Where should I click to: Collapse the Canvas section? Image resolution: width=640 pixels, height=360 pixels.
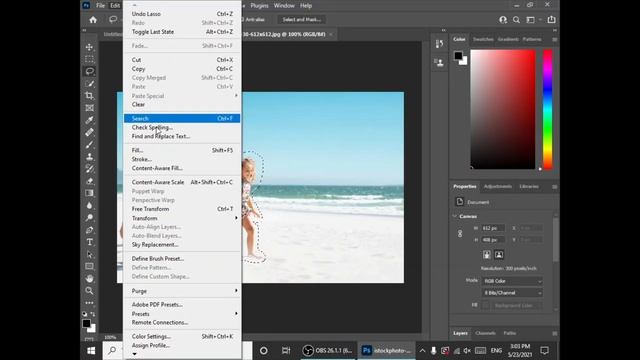pyautogui.click(x=455, y=216)
